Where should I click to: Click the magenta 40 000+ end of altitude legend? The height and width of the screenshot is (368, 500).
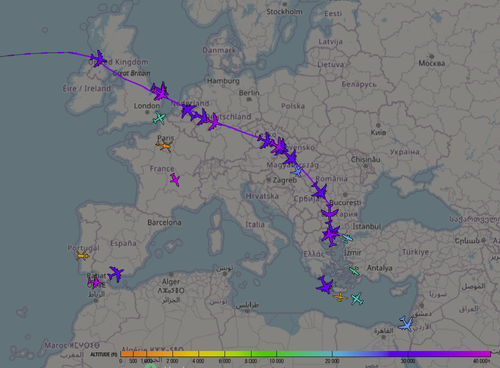point(482,354)
